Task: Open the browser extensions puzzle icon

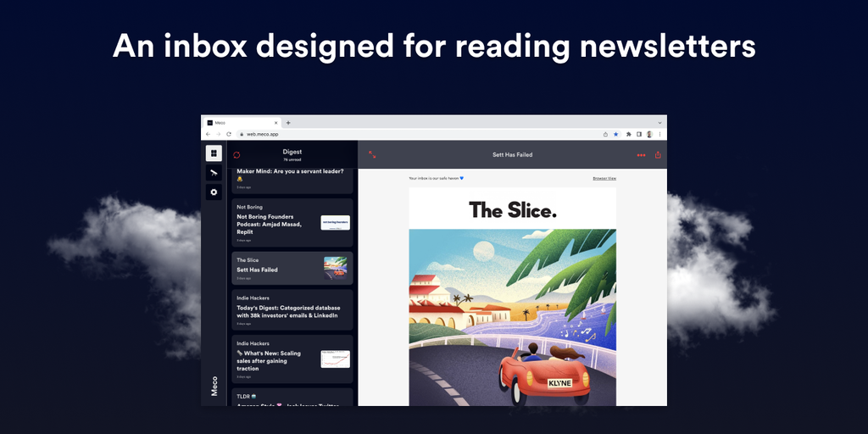Action: [x=628, y=134]
